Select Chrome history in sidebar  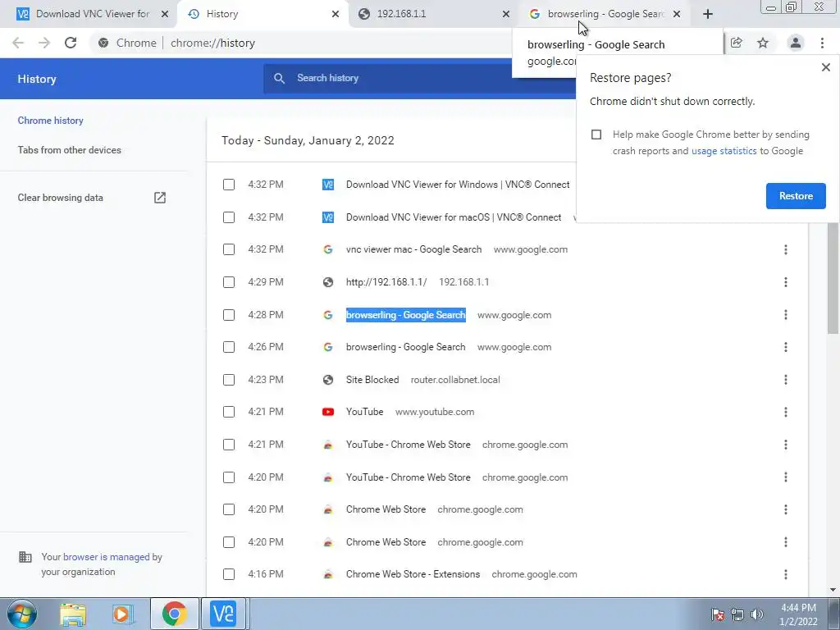pyautogui.click(x=50, y=121)
